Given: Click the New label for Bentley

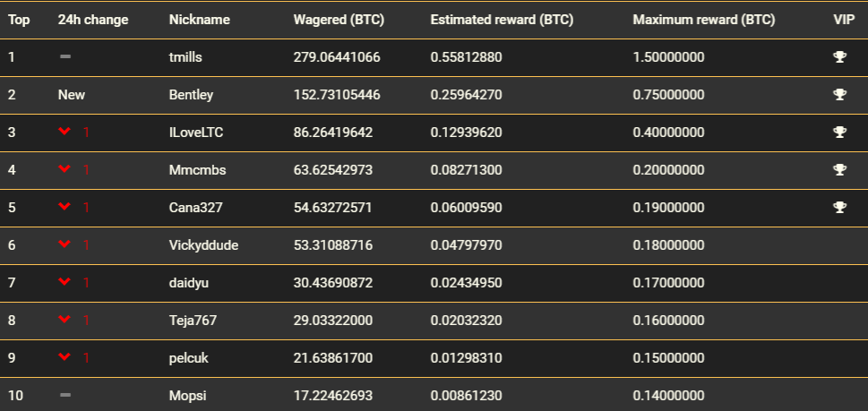Looking at the screenshot, I should tap(72, 95).
